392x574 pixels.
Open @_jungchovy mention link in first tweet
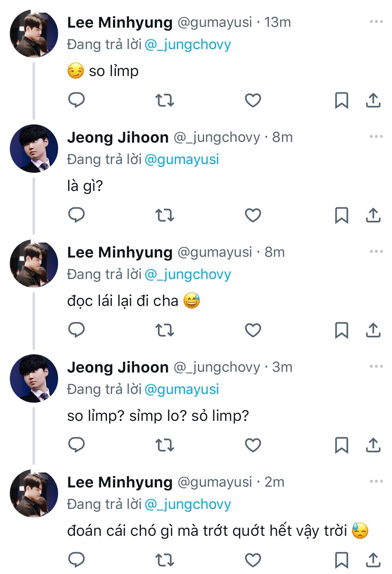coord(188,45)
